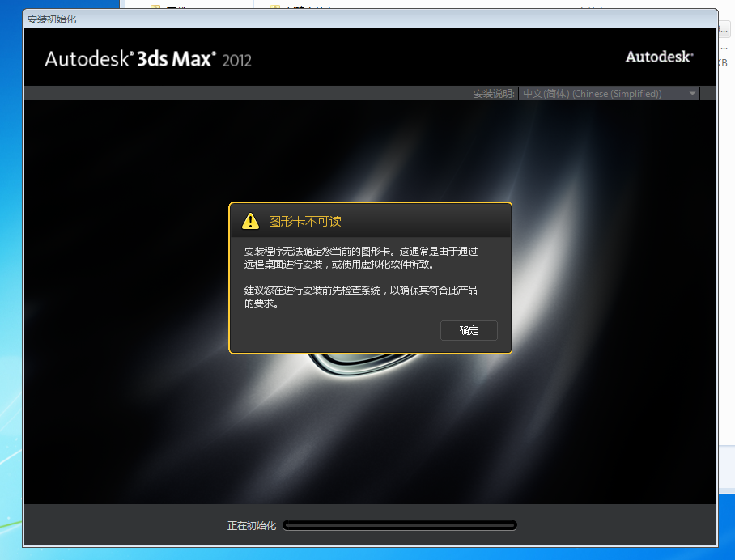Open the 安装说明 language dropdown
The height and width of the screenshot is (560, 735).
coord(609,94)
